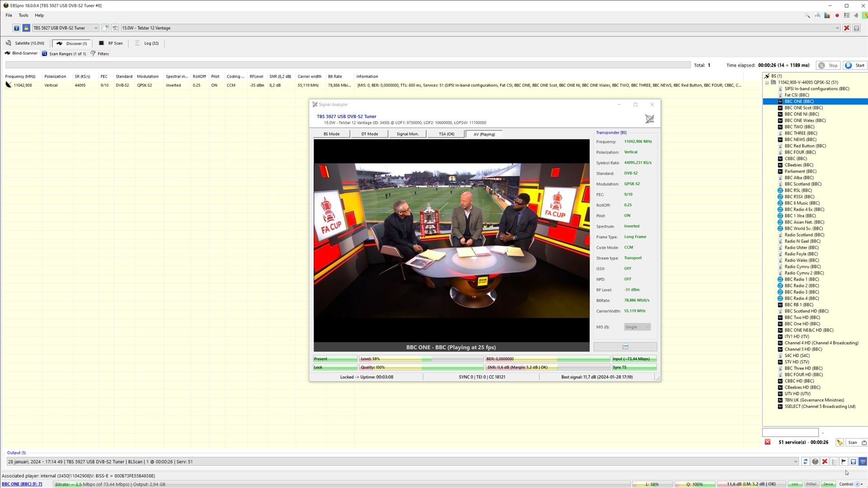Image resolution: width=868 pixels, height=488 pixels.
Task: Select BBC NEWS (BBC) in service tree
Action: (800, 140)
